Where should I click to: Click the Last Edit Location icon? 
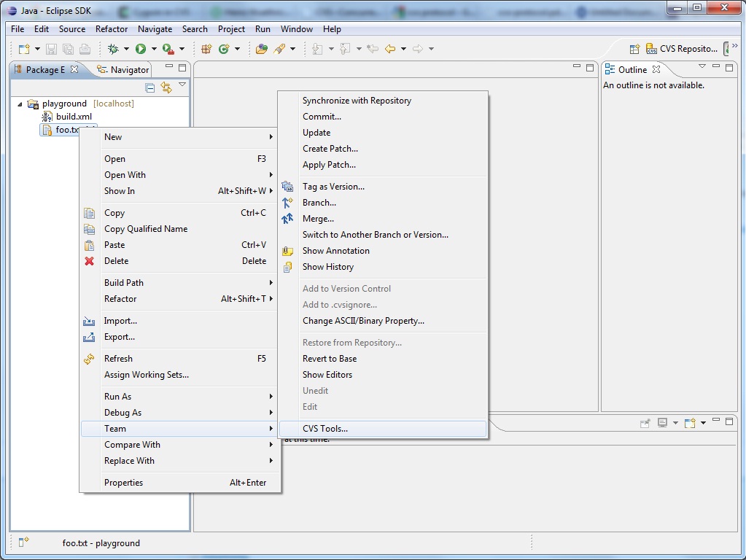coord(373,49)
